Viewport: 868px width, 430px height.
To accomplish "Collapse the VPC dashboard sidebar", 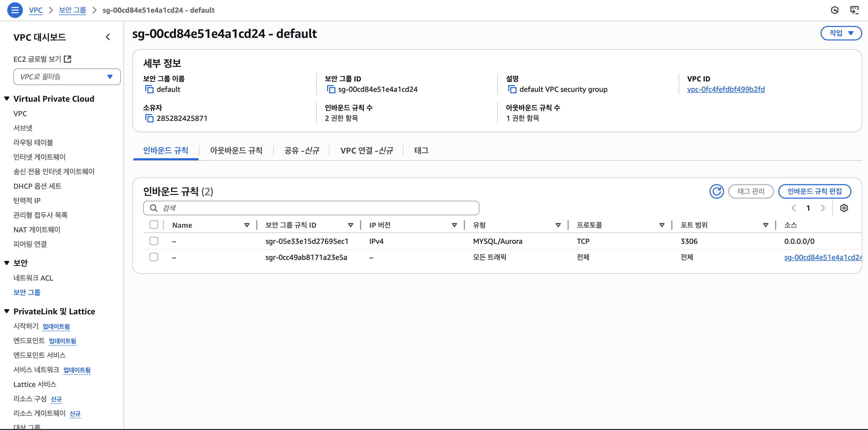I will (x=108, y=37).
